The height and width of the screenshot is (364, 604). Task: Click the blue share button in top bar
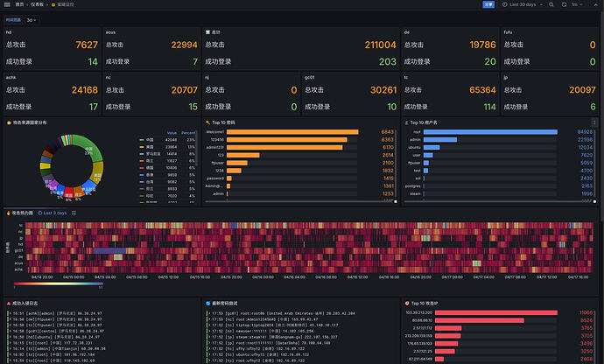488,4
